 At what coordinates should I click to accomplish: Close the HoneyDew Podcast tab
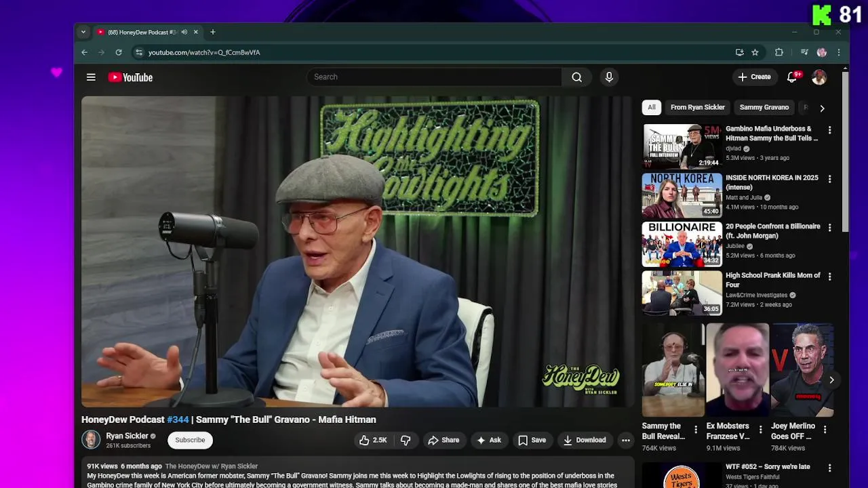point(195,32)
